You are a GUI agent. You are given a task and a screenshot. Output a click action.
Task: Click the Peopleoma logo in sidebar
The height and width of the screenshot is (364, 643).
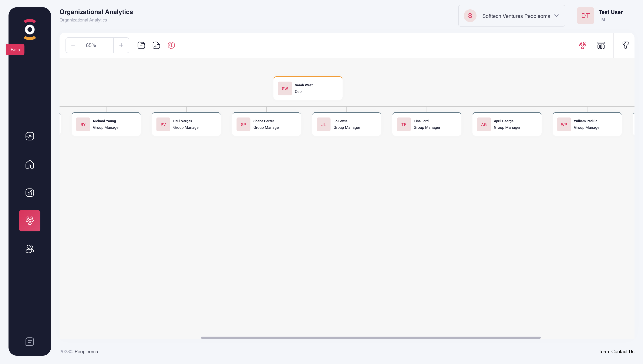pos(30,30)
